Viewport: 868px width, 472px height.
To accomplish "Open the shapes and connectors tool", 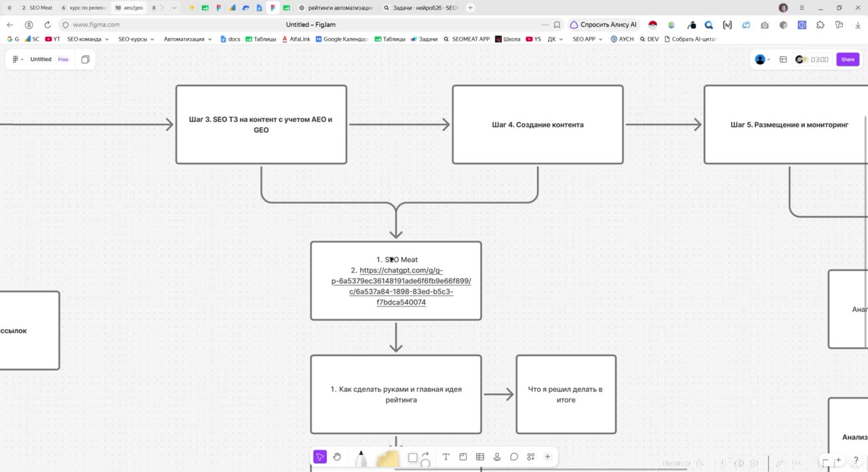I will pyautogui.click(x=418, y=458).
